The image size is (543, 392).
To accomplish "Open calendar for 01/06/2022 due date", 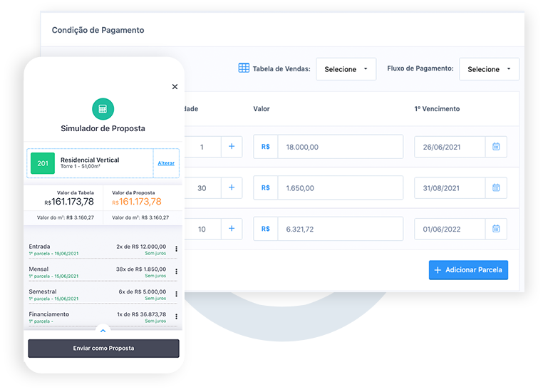I will coord(496,229).
